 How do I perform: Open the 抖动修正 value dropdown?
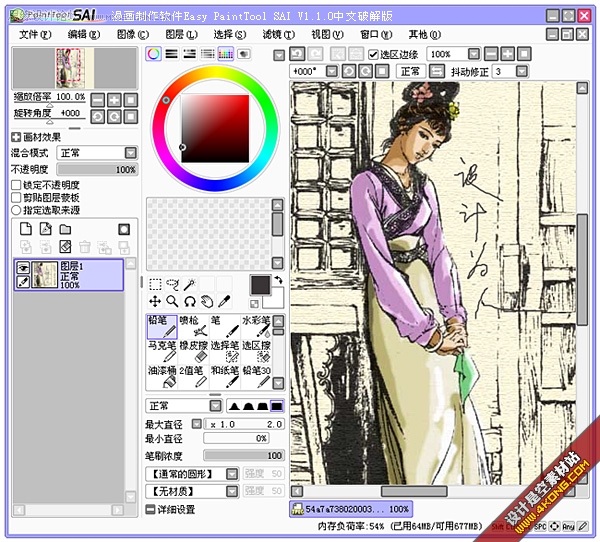[x=522, y=71]
